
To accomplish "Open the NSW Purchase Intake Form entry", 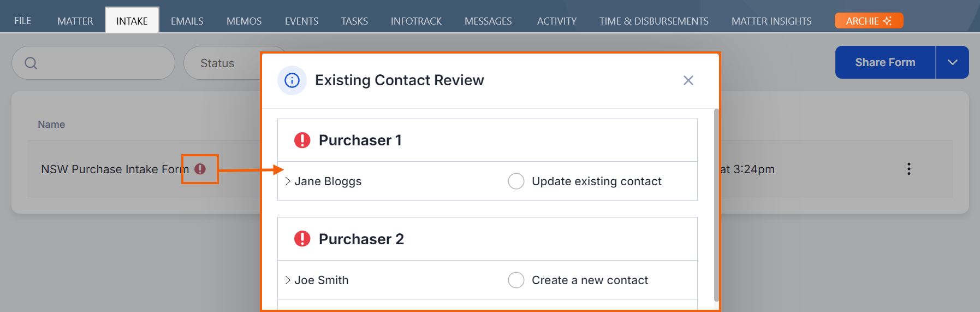I will [115, 169].
